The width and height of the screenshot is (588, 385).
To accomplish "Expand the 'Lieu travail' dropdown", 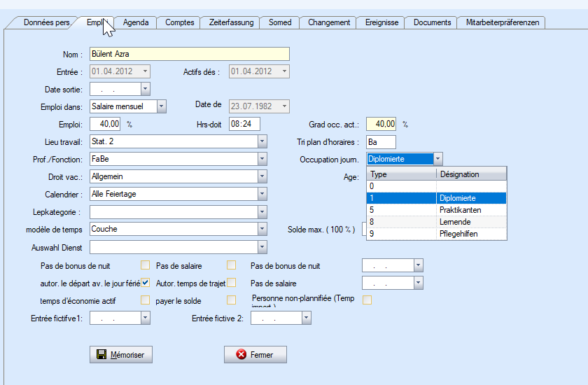I will coord(262,142).
